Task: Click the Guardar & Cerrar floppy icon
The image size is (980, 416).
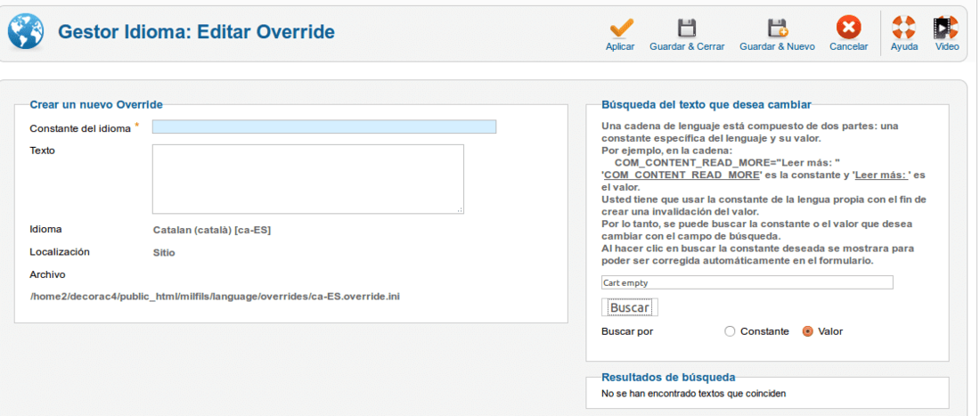Action: (687, 28)
